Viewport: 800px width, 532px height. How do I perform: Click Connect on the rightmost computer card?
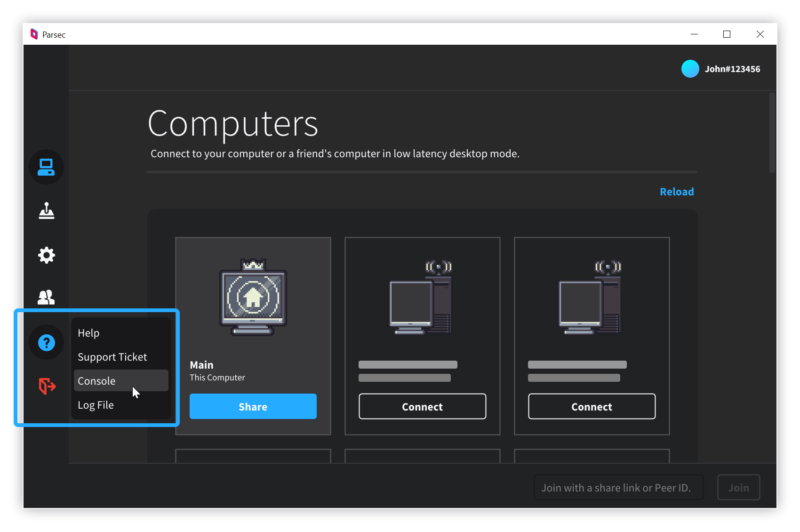click(592, 407)
